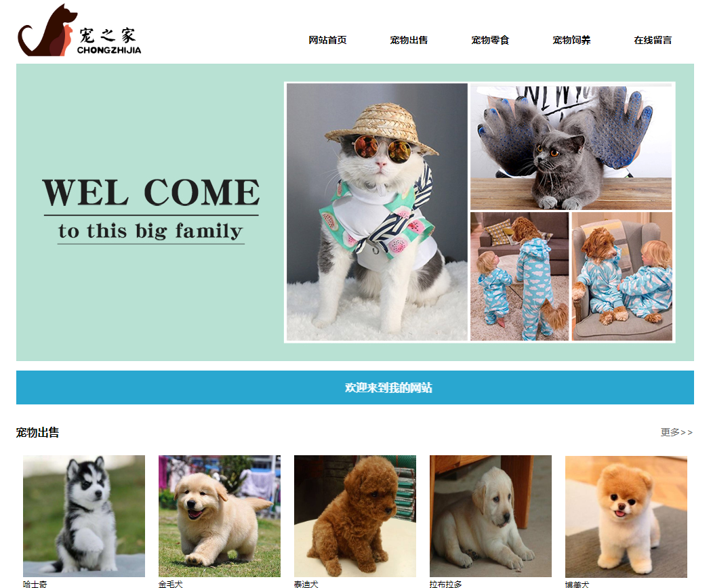
Task: Click the 金毛犬 caption link
Action: [x=171, y=584]
